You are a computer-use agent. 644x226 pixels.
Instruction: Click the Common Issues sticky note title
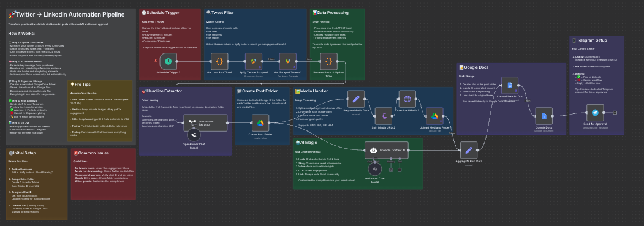click(91, 153)
